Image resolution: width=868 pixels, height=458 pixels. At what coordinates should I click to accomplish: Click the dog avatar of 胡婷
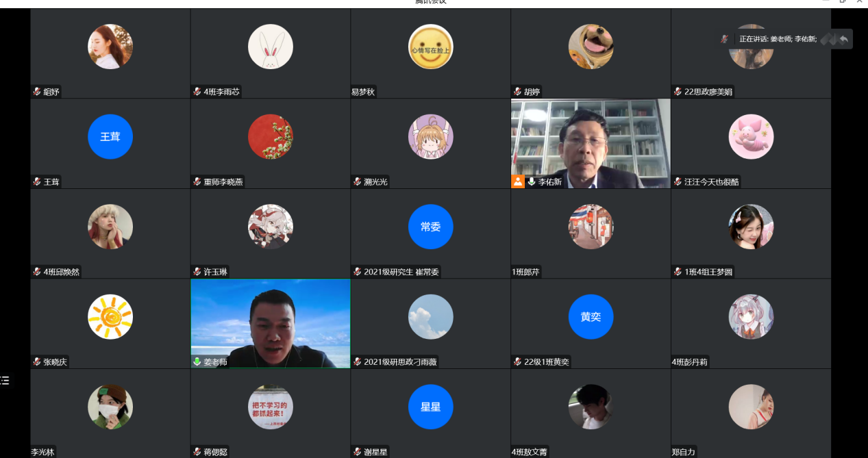[591, 47]
